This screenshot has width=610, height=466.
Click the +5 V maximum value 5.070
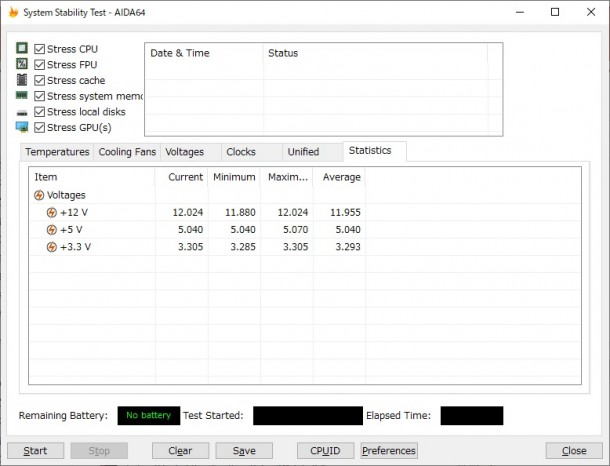(x=295, y=229)
